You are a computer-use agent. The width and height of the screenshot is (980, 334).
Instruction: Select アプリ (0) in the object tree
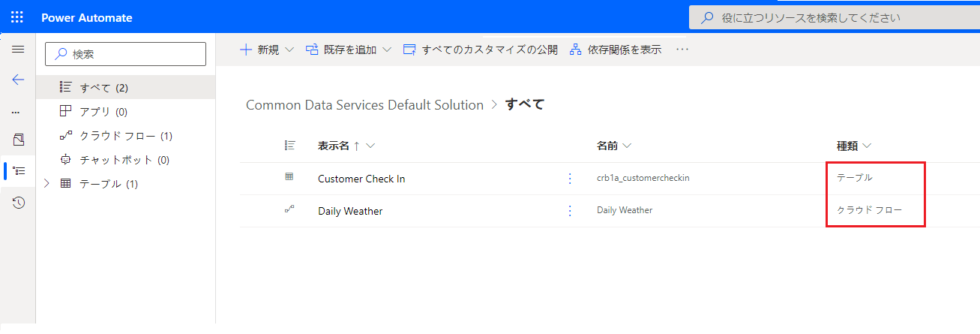click(125, 112)
